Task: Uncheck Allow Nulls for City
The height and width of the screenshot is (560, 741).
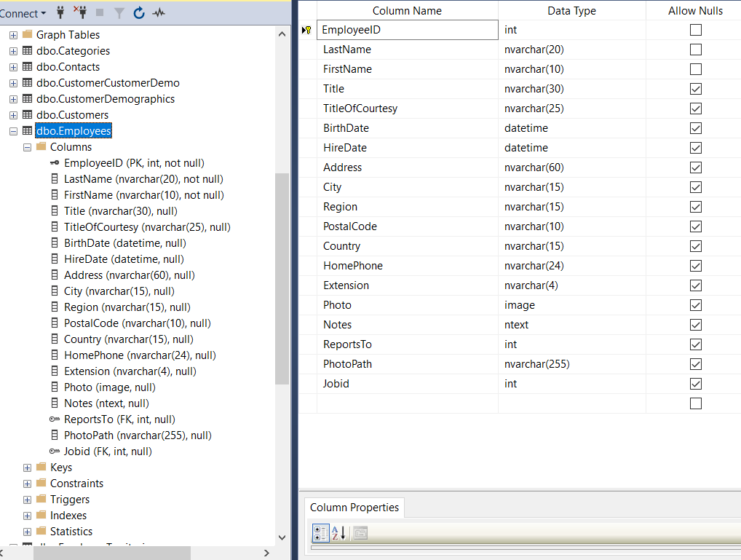Action: click(696, 187)
